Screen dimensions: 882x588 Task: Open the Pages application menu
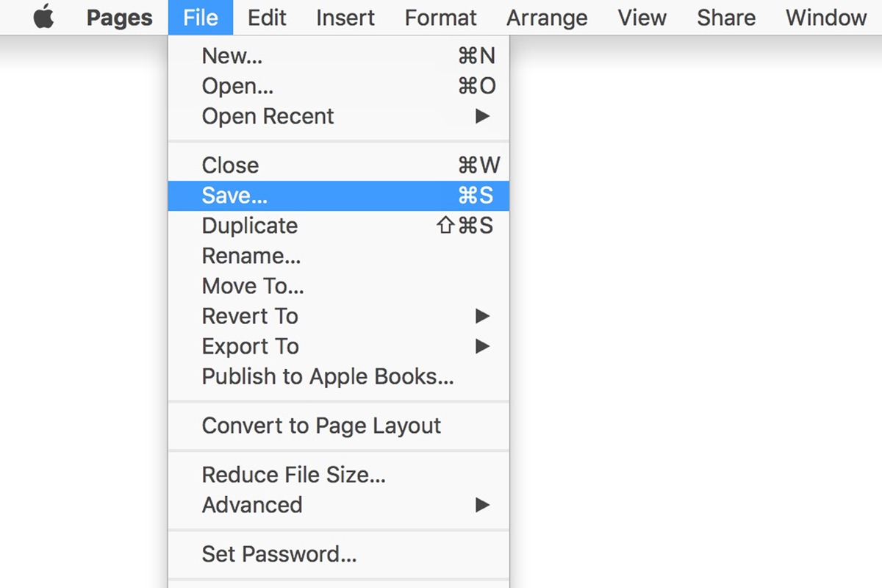click(x=119, y=18)
